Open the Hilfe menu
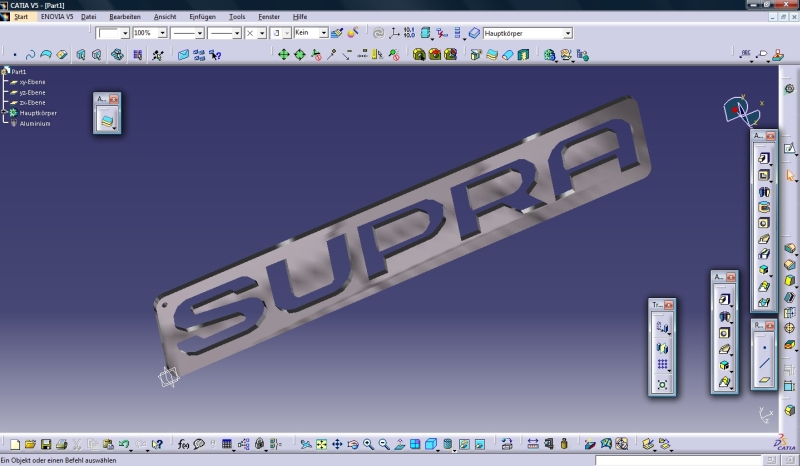Viewport: 800px width, 466px height. click(x=300, y=17)
